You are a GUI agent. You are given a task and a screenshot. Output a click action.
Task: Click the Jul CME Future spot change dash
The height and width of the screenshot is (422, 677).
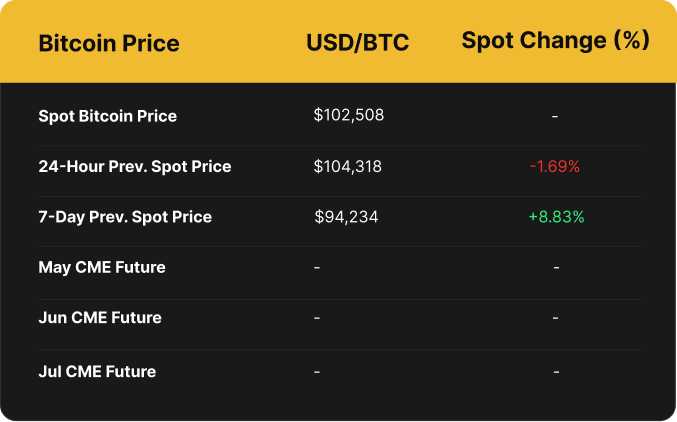[555, 372]
